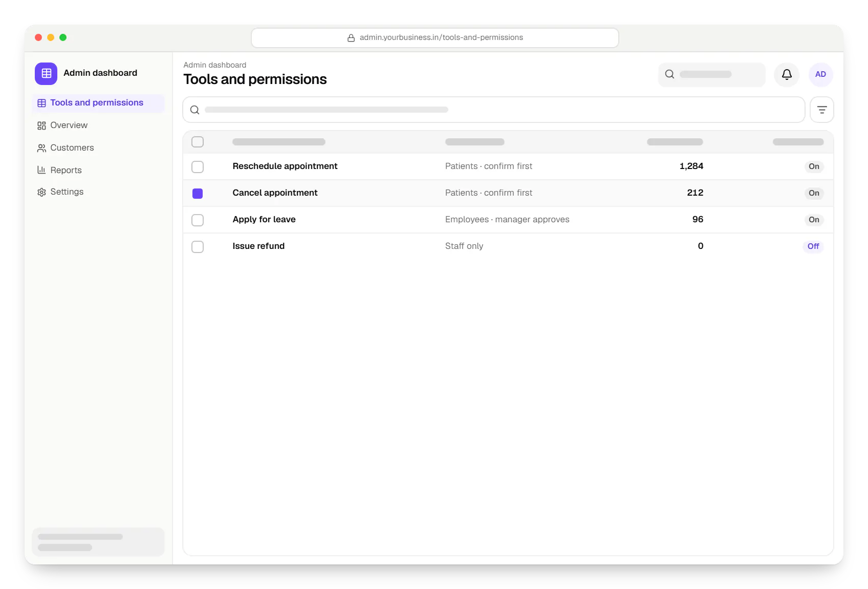Click the Settings gear icon
This screenshot has height=589, width=868.
click(41, 192)
